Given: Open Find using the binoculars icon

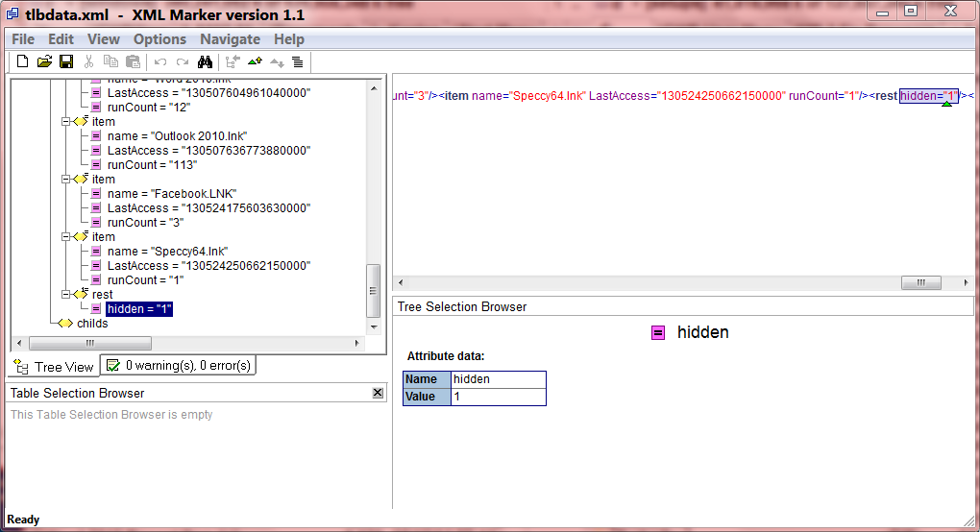Looking at the screenshot, I should click(205, 61).
